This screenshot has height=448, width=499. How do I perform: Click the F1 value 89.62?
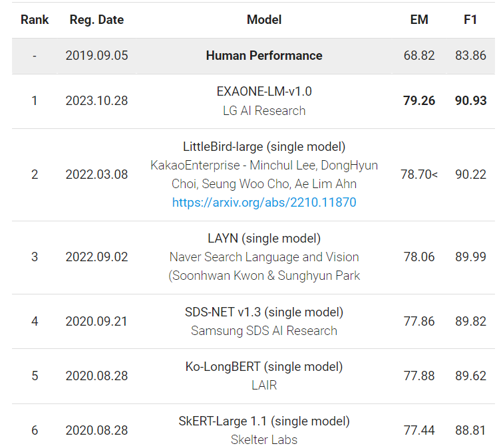[x=470, y=376]
